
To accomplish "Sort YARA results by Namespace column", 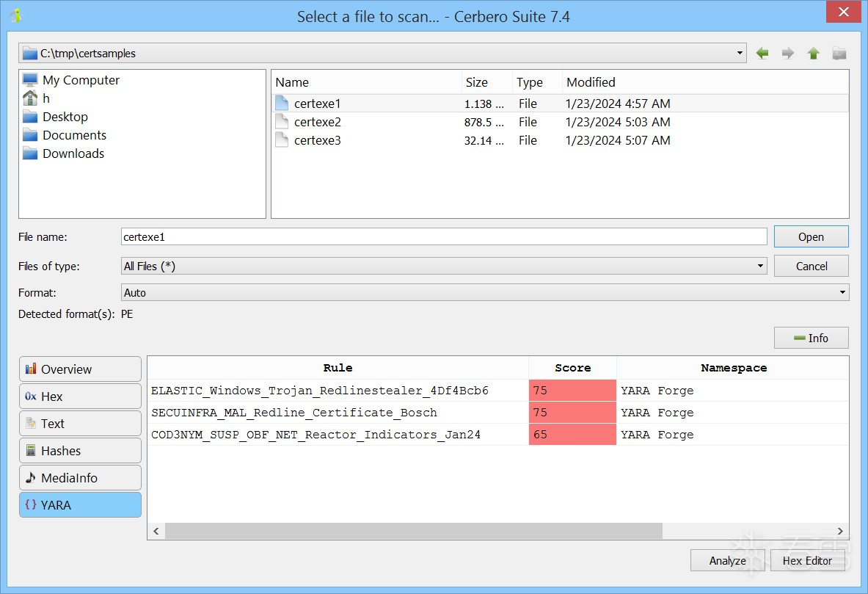I will (733, 368).
